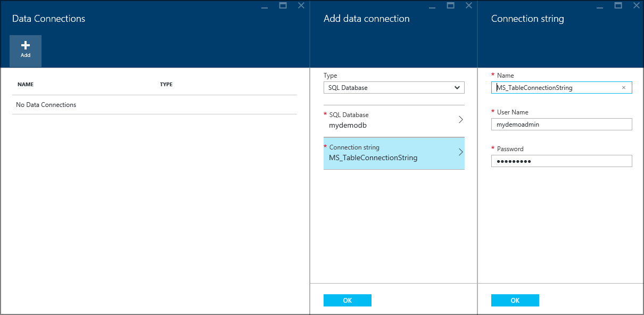Click the TYPE column header
This screenshot has height=315, width=644.
pyautogui.click(x=166, y=84)
